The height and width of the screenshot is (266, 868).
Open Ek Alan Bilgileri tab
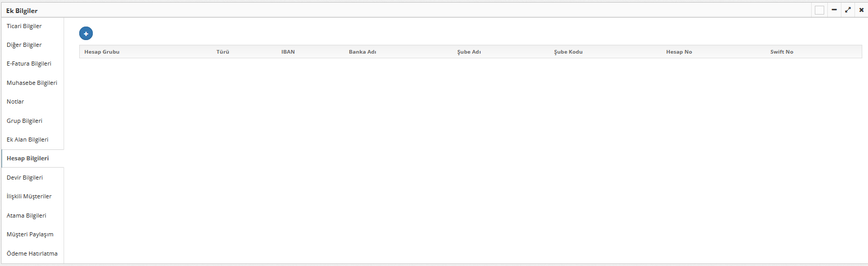28,140
